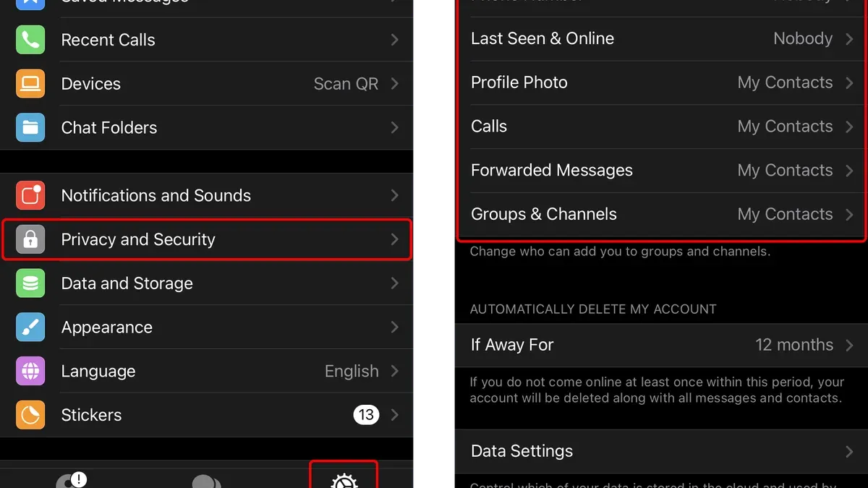
Task: Tap the purple Language globe icon
Action: tap(30, 371)
